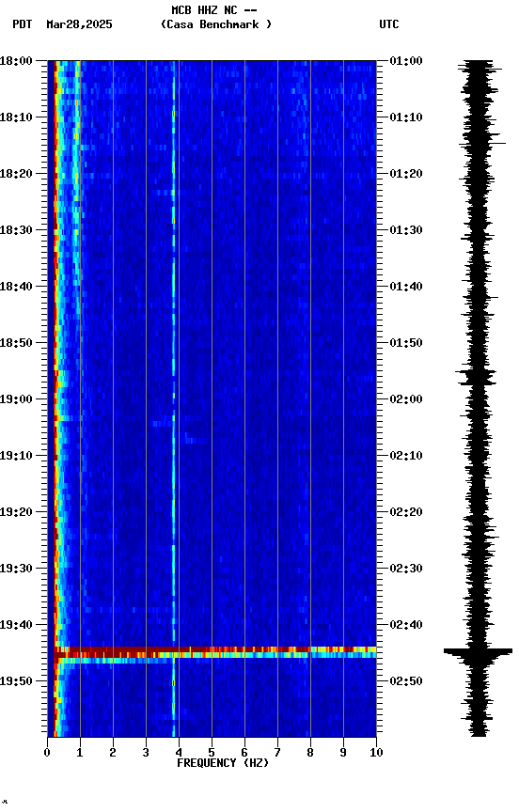Select the 01:30 UTC time label

tap(406, 230)
